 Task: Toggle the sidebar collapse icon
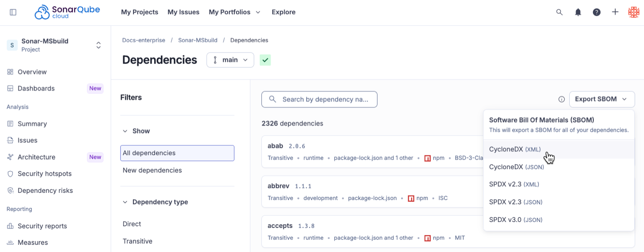click(x=13, y=12)
